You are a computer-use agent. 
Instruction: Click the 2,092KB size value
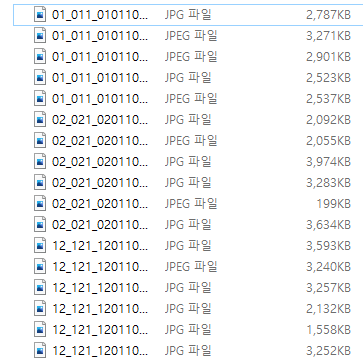coord(328,120)
